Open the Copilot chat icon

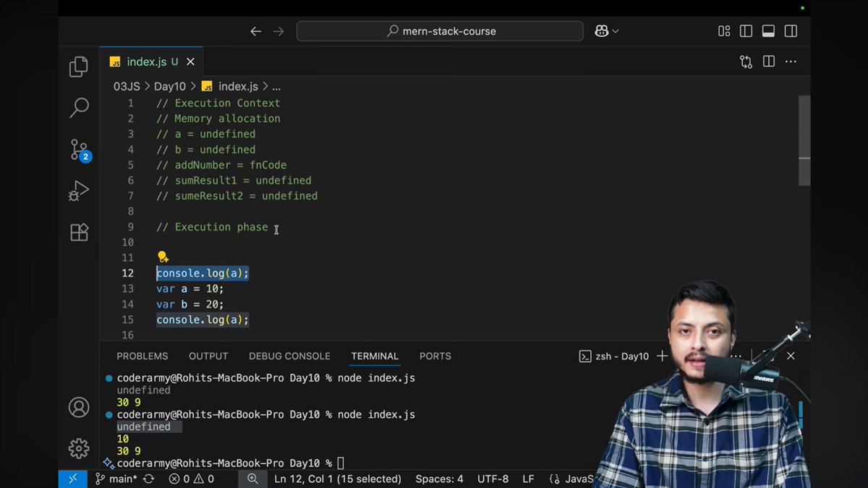coord(601,31)
